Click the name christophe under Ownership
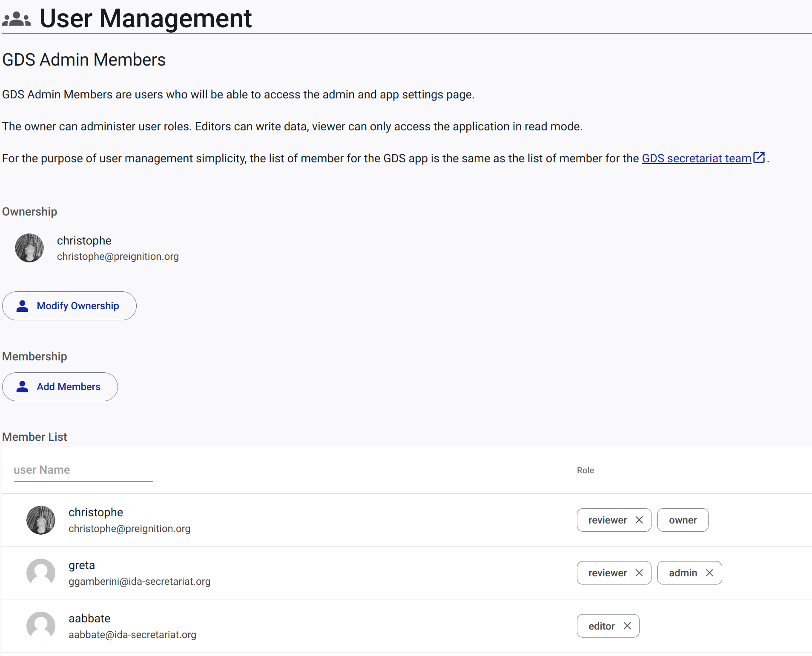 coord(84,241)
